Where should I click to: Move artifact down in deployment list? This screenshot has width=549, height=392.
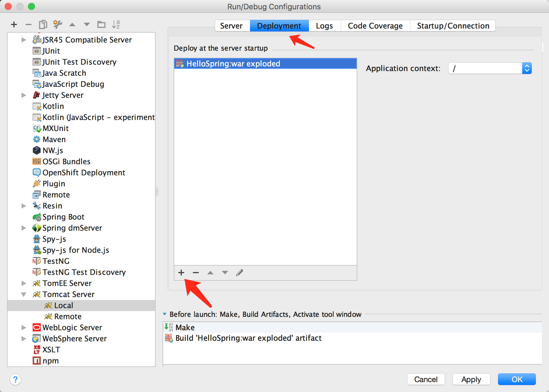225,273
